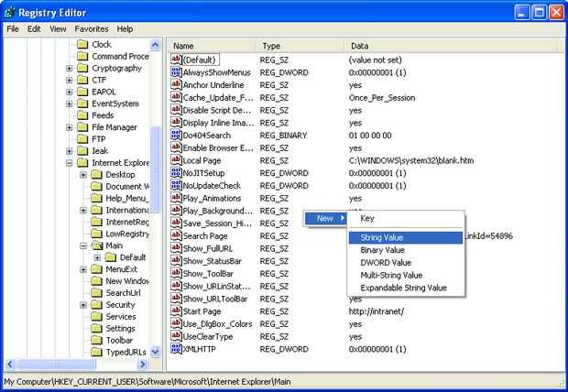Click the icon beside the (Default) value
This screenshot has width=568, height=392.
click(176, 60)
